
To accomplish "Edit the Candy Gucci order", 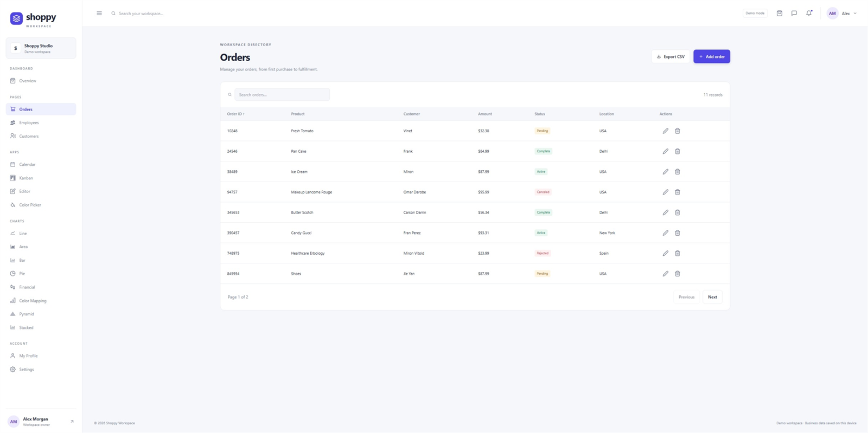I will [666, 233].
